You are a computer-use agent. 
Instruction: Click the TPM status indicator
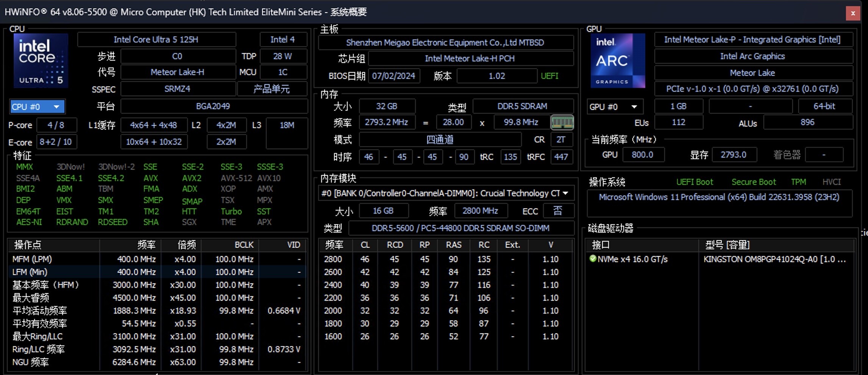(x=798, y=182)
